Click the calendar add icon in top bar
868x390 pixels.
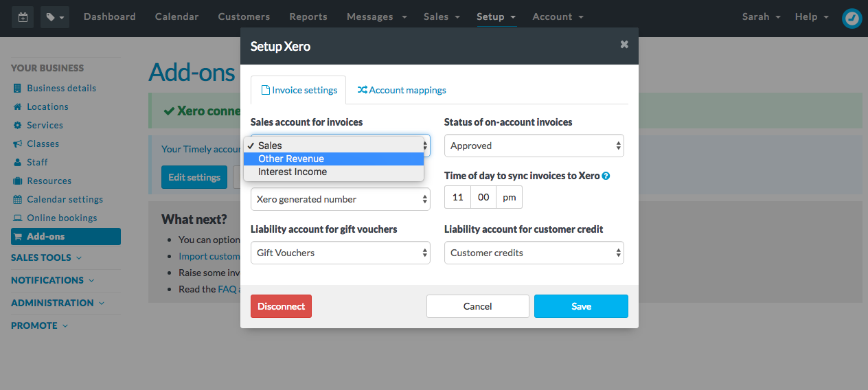tap(23, 17)
